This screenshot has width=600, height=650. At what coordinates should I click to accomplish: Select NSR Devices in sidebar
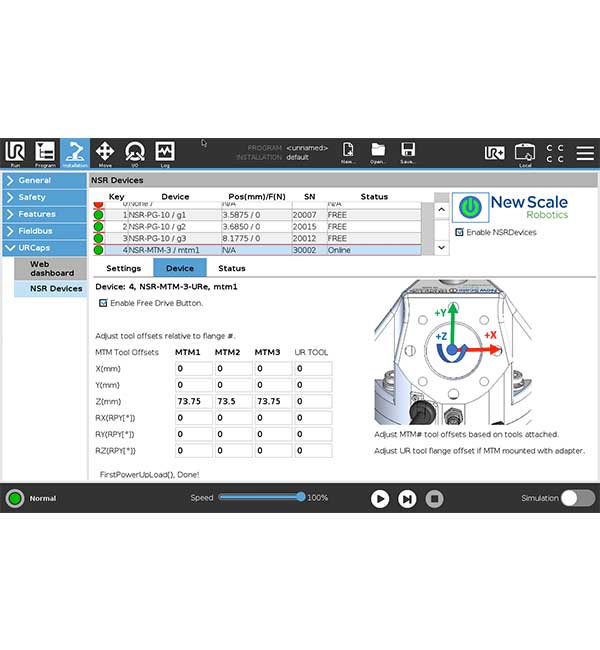(x=51, y=289)
